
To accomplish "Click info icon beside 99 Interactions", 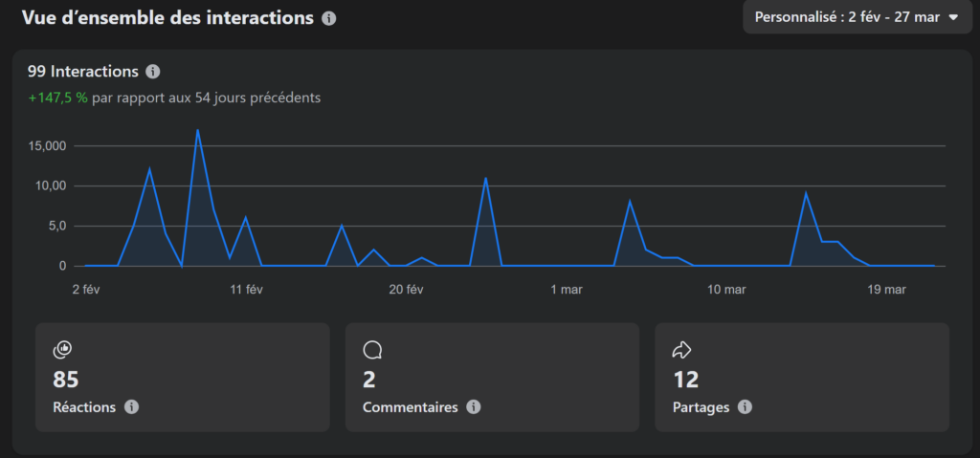I will click(152, 72).
